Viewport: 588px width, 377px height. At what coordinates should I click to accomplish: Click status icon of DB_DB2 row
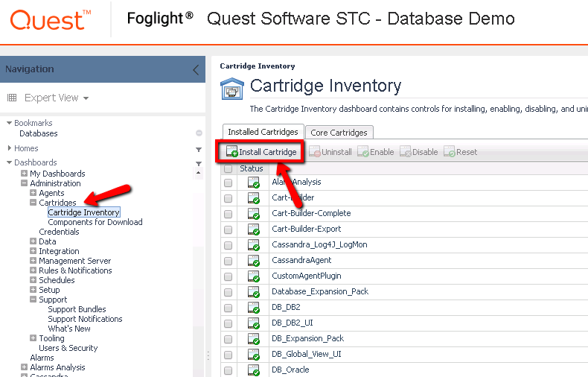[254, 308]
